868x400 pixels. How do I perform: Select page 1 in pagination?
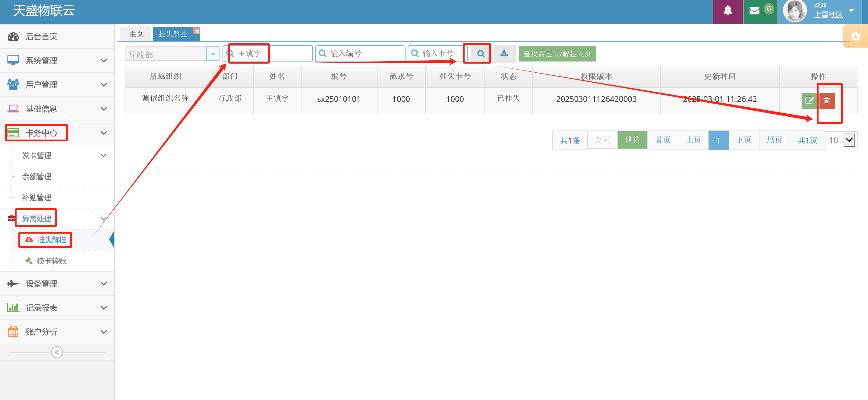(x=718, y=140)
